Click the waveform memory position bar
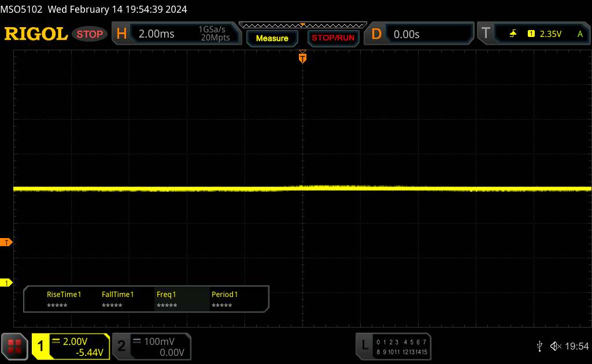Viewport: 592px width, 364px height. [303, 25]
